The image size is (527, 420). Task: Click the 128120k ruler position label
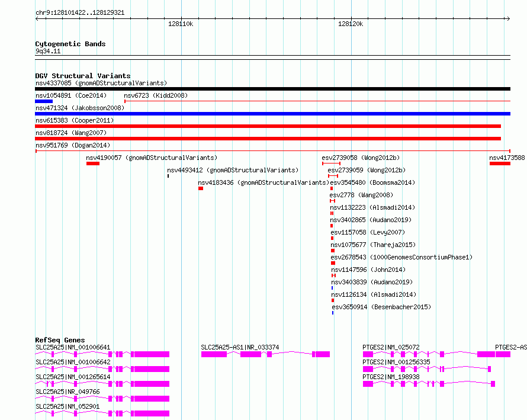[351, 24]
